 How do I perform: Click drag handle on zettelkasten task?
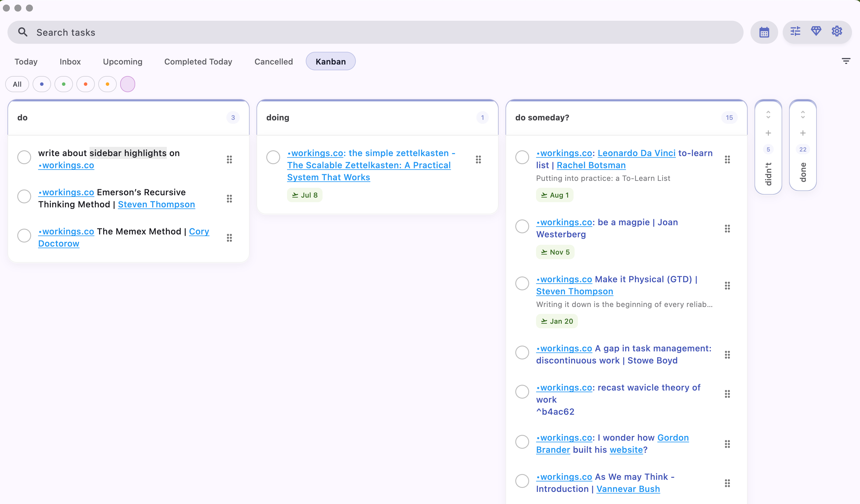coord(478,159)
